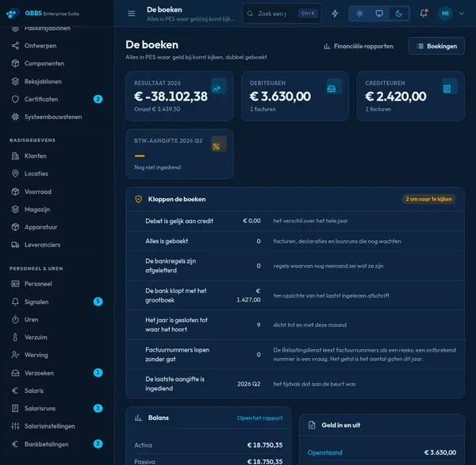Select the dark theme moon icon

399,13
